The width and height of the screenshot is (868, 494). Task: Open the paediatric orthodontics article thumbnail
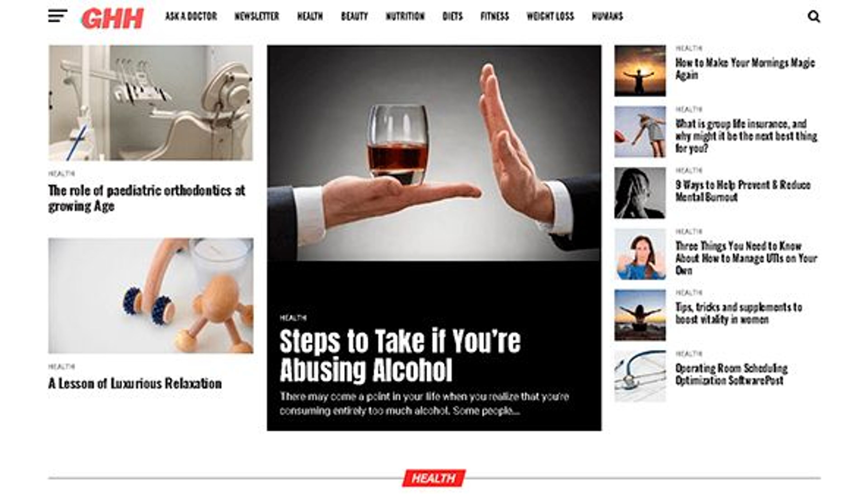click(151, 103)
